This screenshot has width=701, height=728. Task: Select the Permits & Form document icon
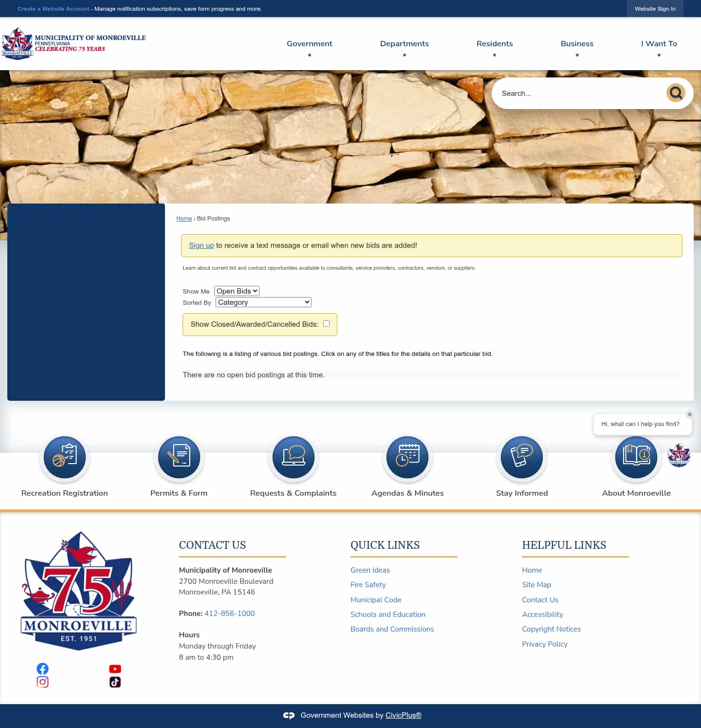179,457
